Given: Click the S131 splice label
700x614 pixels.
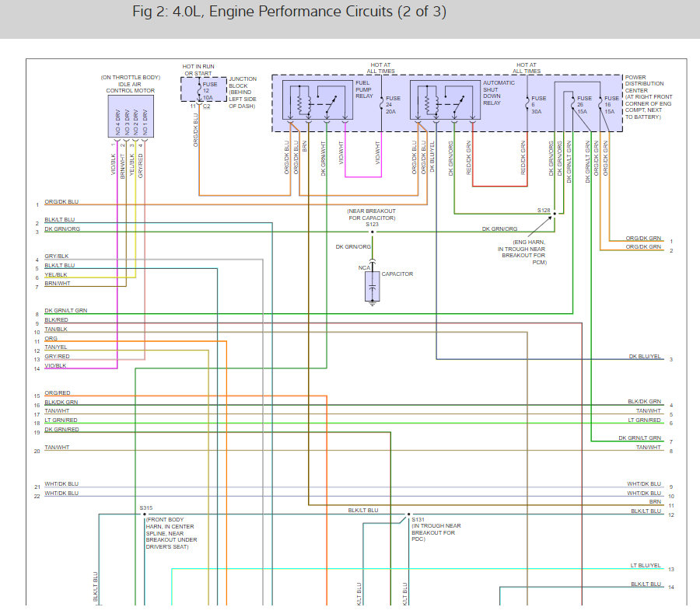Looking at the screenshot, I should tap(418, 520).
